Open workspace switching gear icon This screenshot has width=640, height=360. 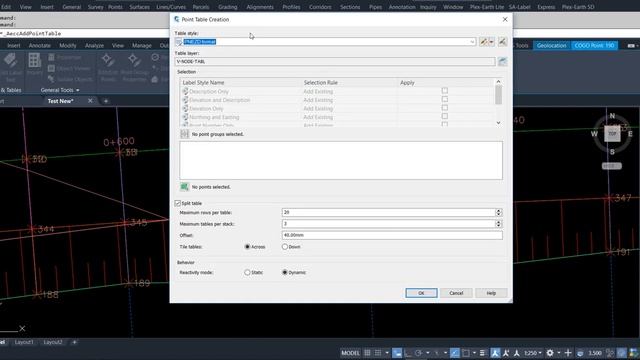(550, 353)
